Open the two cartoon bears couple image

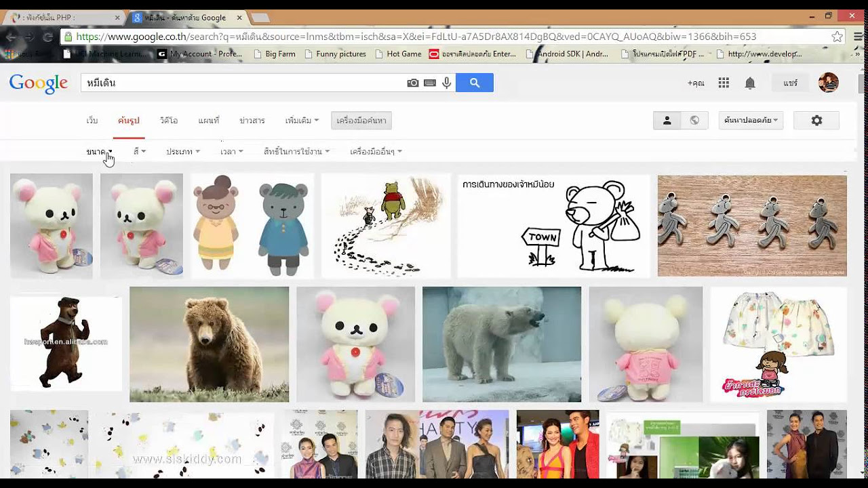(x=252, y=226)
